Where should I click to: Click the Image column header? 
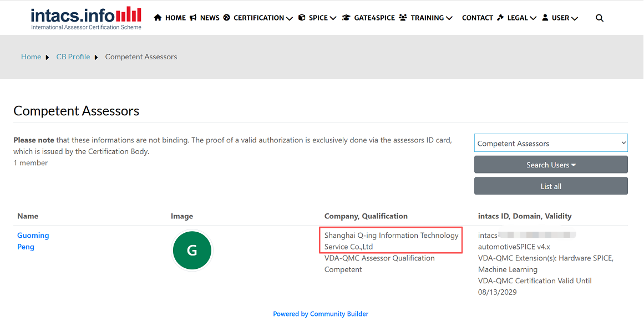tap(182, 216)
